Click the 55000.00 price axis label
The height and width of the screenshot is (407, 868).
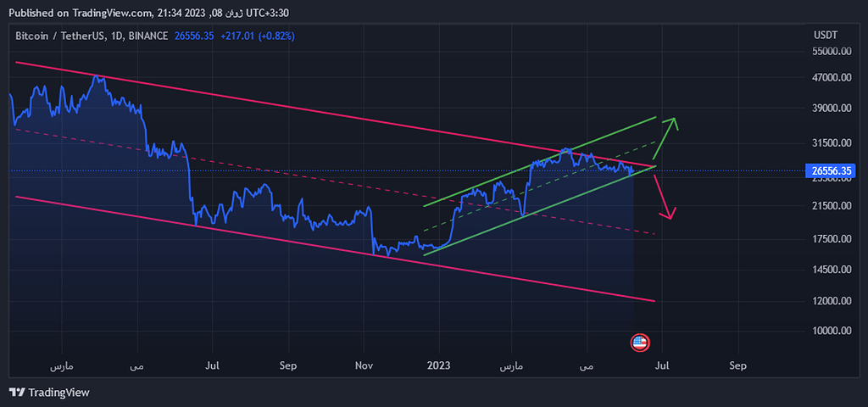coord(830,52)
